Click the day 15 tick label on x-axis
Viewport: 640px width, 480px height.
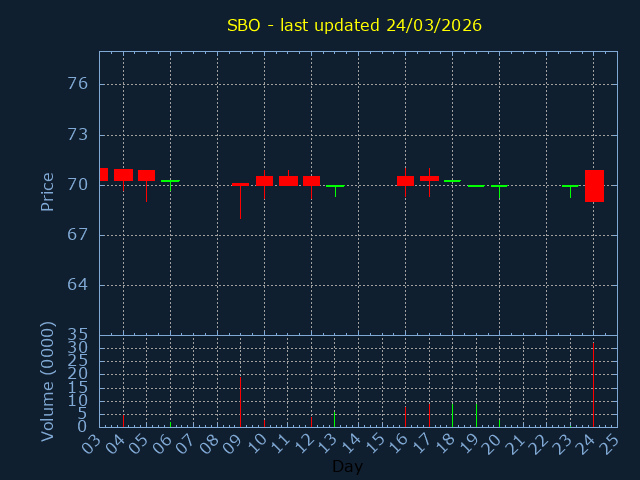pyautogui.click(x=374, y=442)
